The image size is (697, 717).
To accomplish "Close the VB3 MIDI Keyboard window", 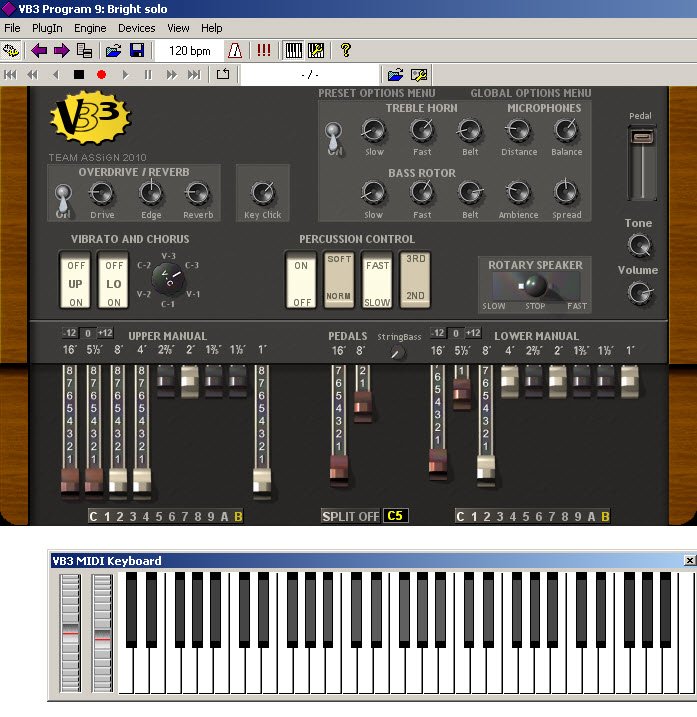I will (689, 560).
